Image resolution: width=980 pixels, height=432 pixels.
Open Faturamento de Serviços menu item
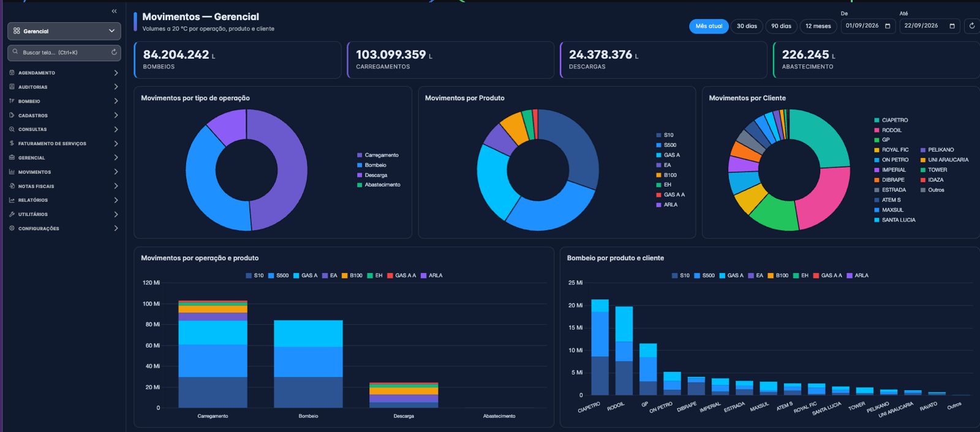(x=64, y=143)
